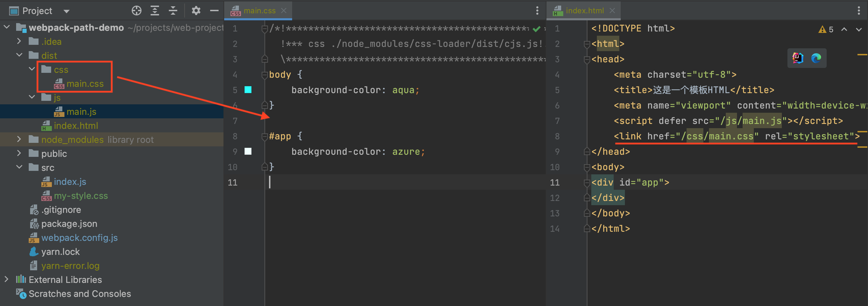Expand the node_modules folder

tap(19, 139)
